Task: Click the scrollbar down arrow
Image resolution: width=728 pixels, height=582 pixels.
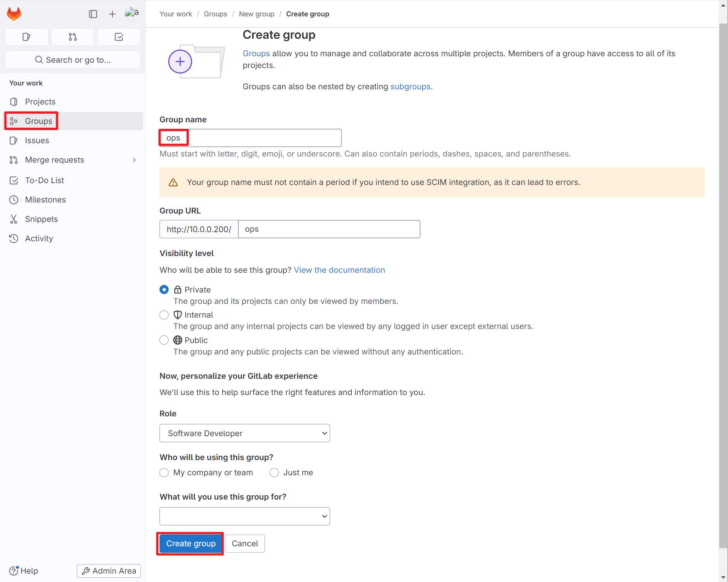Action: [723, 577]
